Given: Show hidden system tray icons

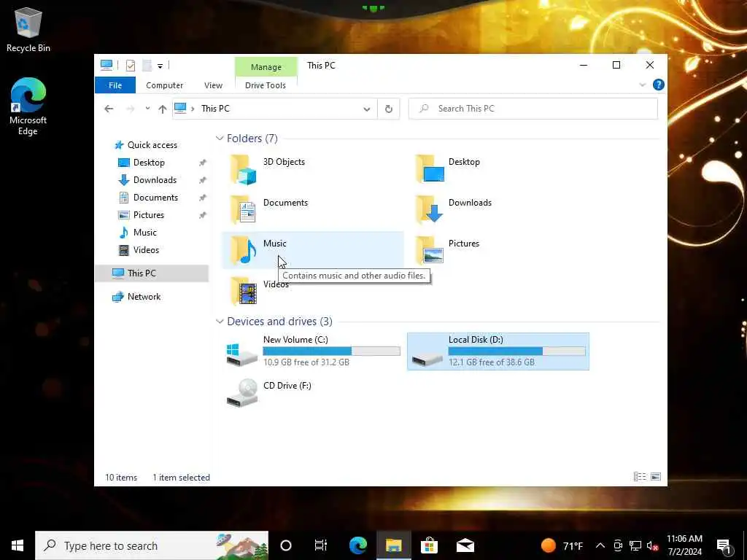Looking at the screenshot, I should [600, 545].
